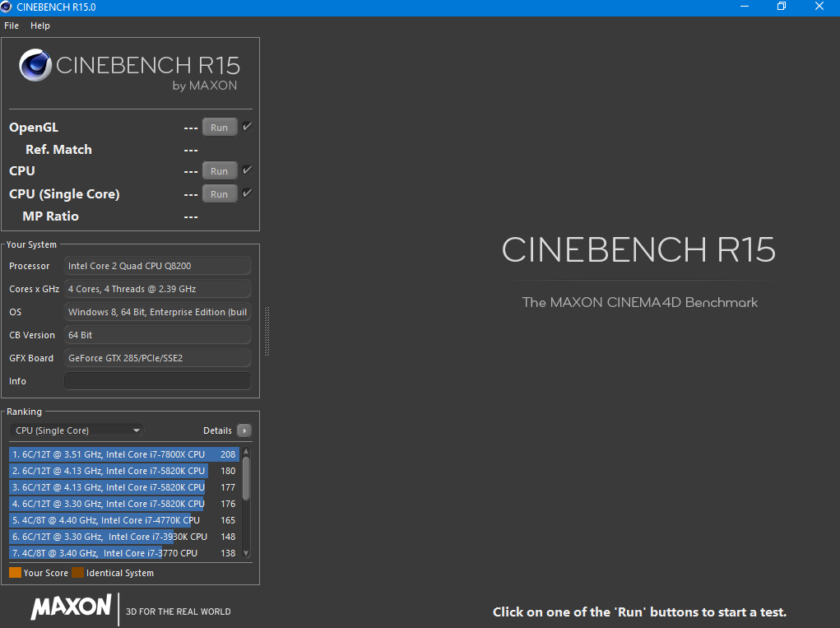Click the MAXON logo at bottom
Screen dimensions: 840x628
pyautogui.click(x=72, y=607)
